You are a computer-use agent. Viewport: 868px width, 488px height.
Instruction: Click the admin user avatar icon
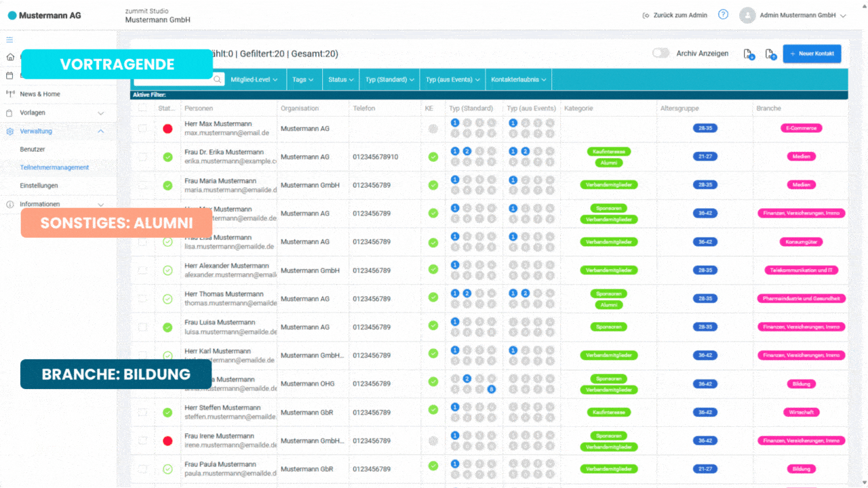[x=747, y=15]
